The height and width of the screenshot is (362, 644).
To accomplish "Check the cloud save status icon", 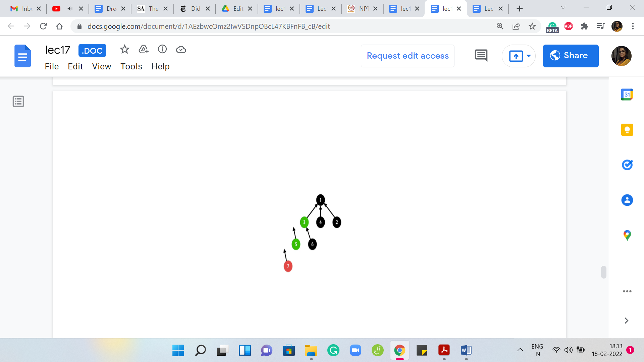I will click(x=181, y=50).
